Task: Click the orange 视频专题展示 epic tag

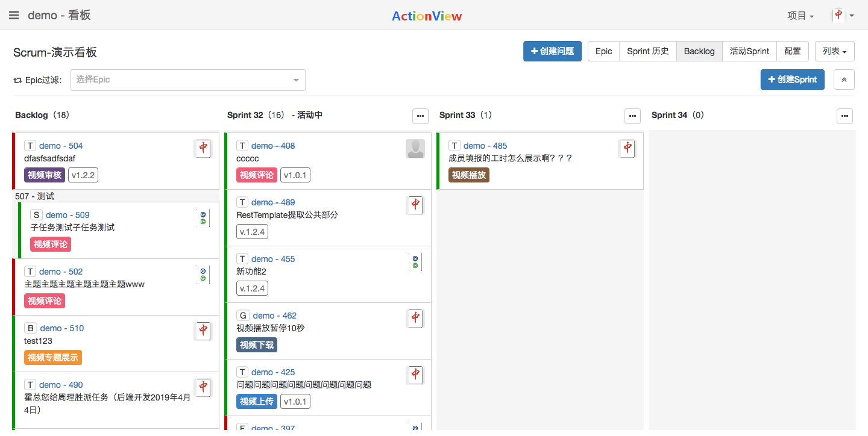Action: (53, 358)
